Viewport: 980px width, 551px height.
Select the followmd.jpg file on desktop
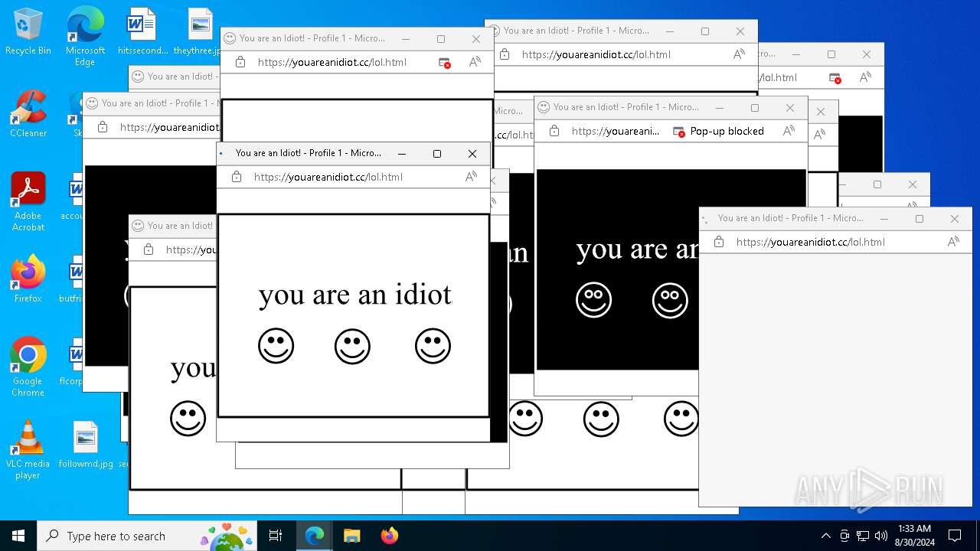point(86,444)
